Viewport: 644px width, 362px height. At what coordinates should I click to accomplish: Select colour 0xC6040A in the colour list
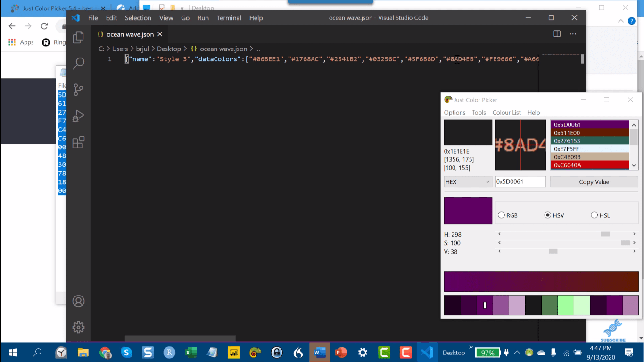point(590,165)
